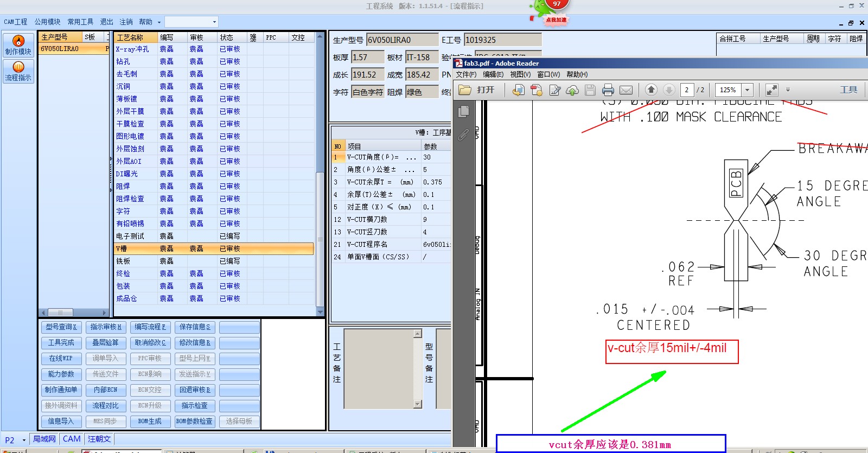
Task: Open the 文件(F) menu in Adobe Reader
Action: [466, 74]
